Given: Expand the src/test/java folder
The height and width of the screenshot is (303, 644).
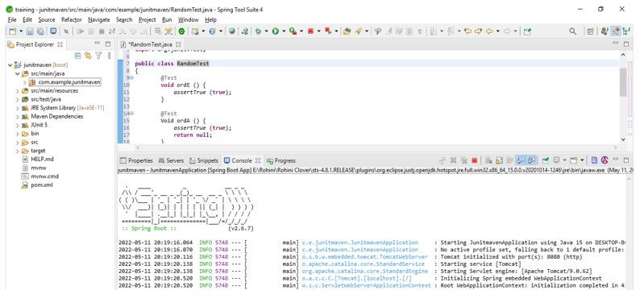Looking at the screenshot, I should [18, 100].
